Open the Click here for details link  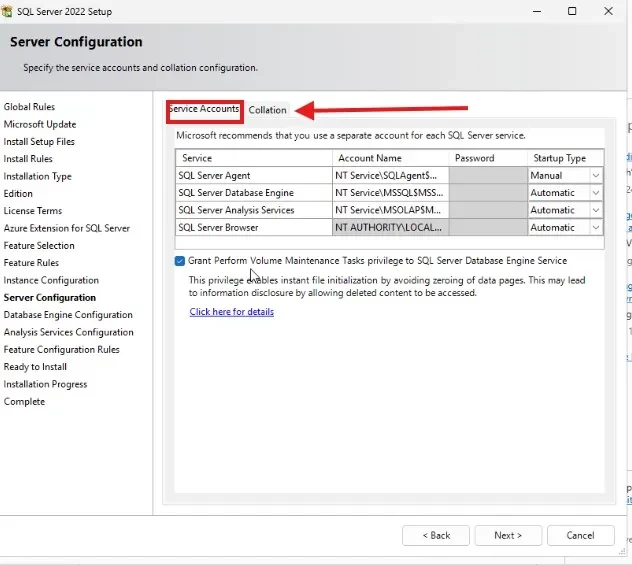(x=231, y=312)
